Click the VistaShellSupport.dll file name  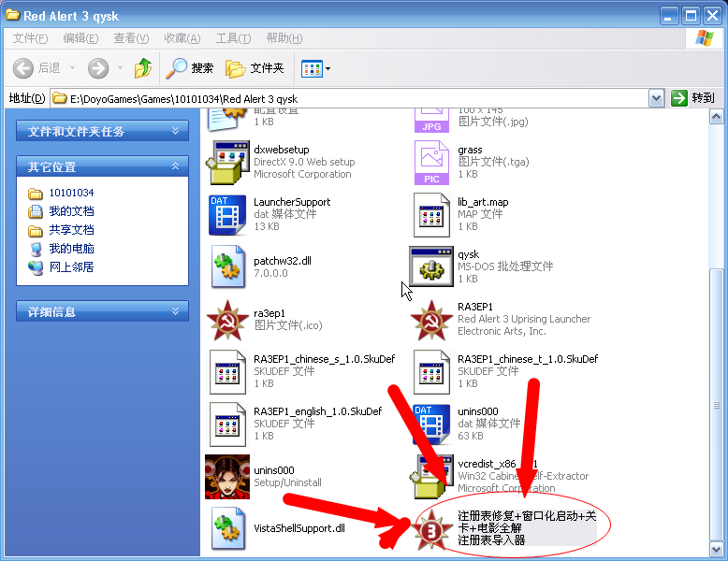299,528
